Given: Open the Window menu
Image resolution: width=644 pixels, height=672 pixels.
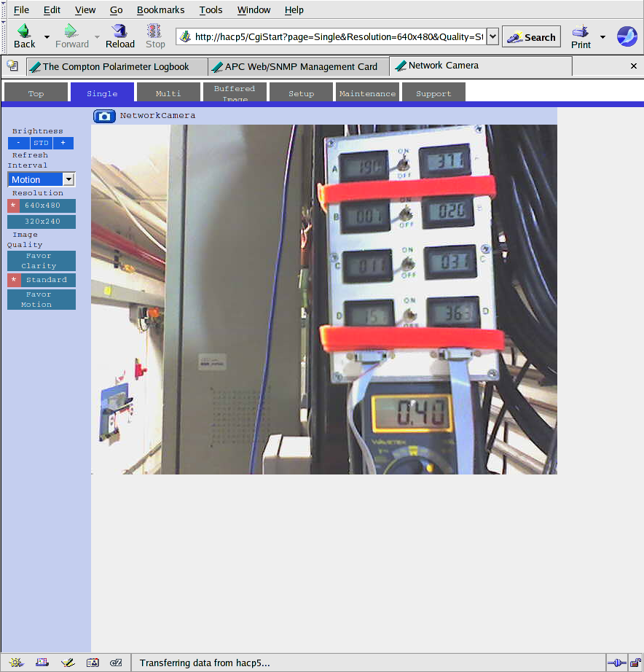Looking at the screenshot, I should pos(254,10).
